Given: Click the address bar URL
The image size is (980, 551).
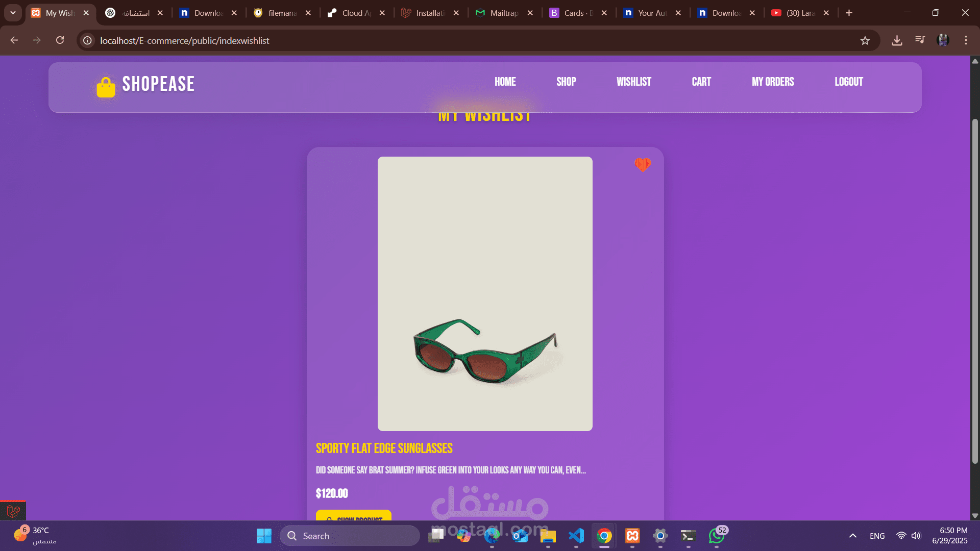Looking at the screenshot, I should [185, 40].
